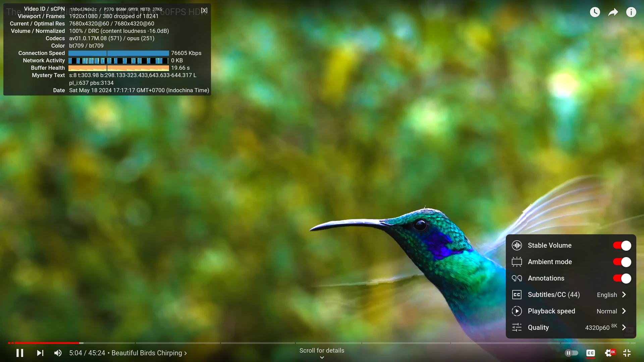Exit full screen mode

(x=627, y=353)
